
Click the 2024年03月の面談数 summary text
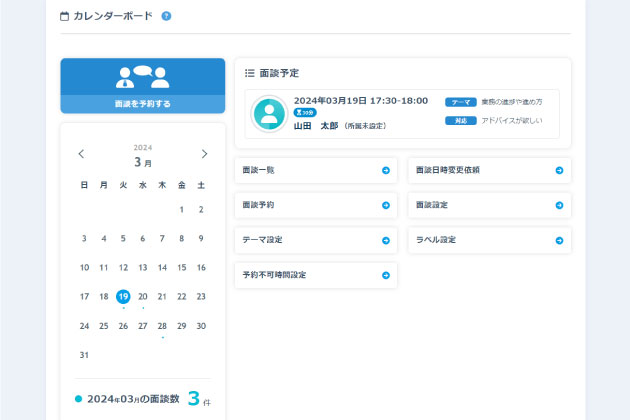[x=133, y=399]
